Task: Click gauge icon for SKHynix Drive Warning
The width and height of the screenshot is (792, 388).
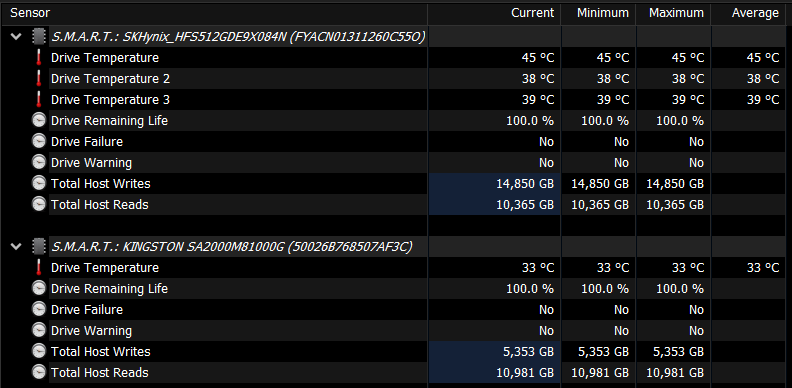Action: pyautogui.click(x=38, y=163)
